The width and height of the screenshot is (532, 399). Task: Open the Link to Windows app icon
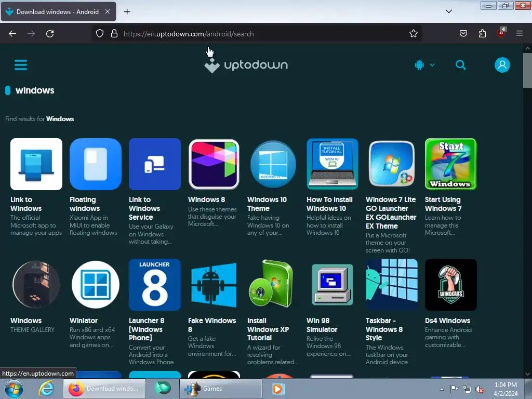point(36,164)
